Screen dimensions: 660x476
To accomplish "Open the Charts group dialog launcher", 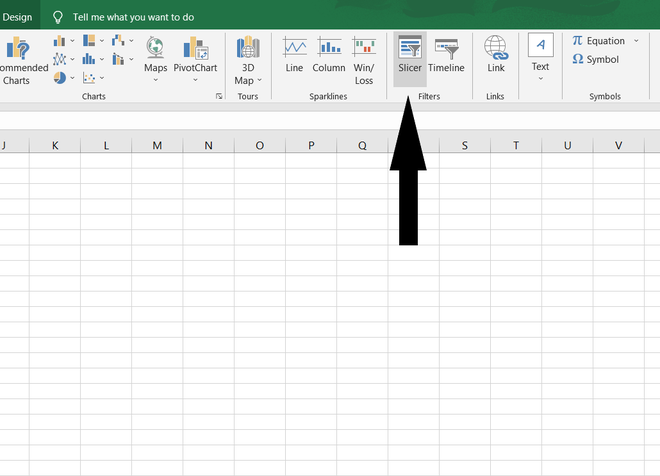I will [219, 96].
